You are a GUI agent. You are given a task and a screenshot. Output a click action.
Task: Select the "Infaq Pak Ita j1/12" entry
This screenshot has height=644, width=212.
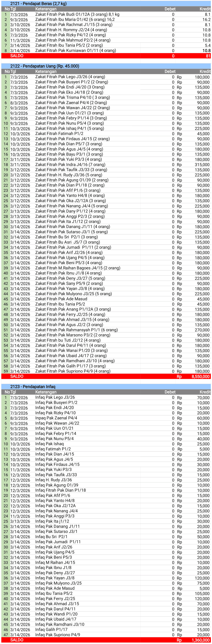tap(52, 521)
